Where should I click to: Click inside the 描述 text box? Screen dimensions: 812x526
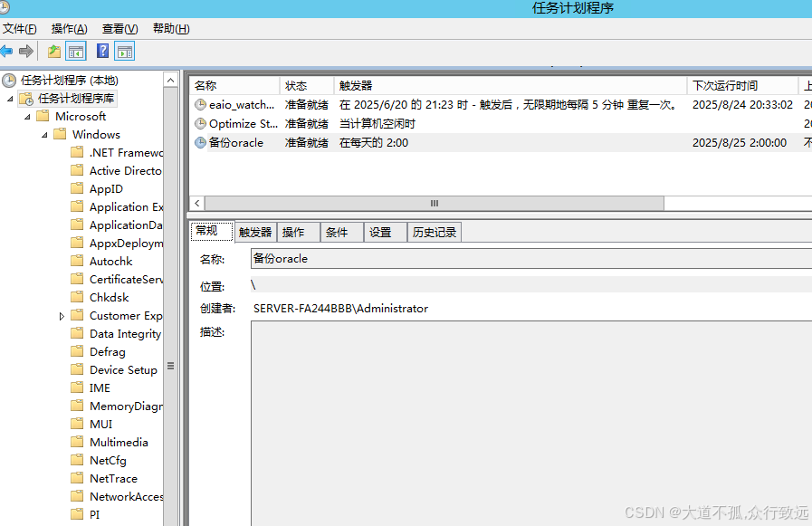(531, 424)
